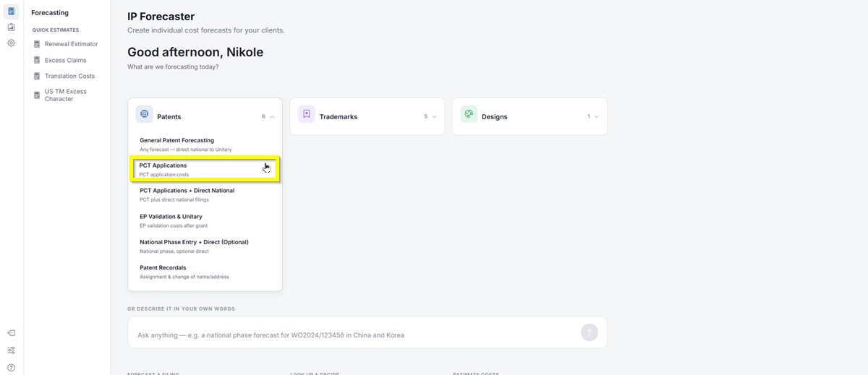This screenshot has width=868, height=375.
Task: Click the Designs palette icon
Action: 469,114
